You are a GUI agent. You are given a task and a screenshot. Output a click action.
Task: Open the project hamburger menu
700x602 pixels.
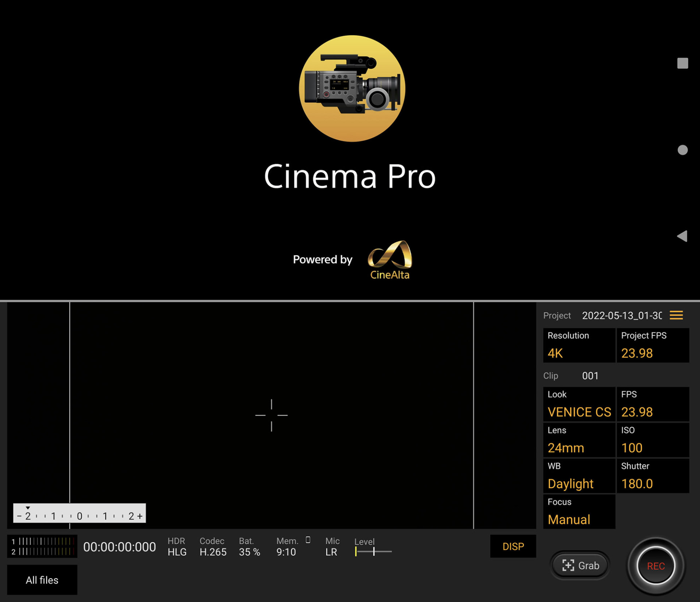[x=676, y=315]
